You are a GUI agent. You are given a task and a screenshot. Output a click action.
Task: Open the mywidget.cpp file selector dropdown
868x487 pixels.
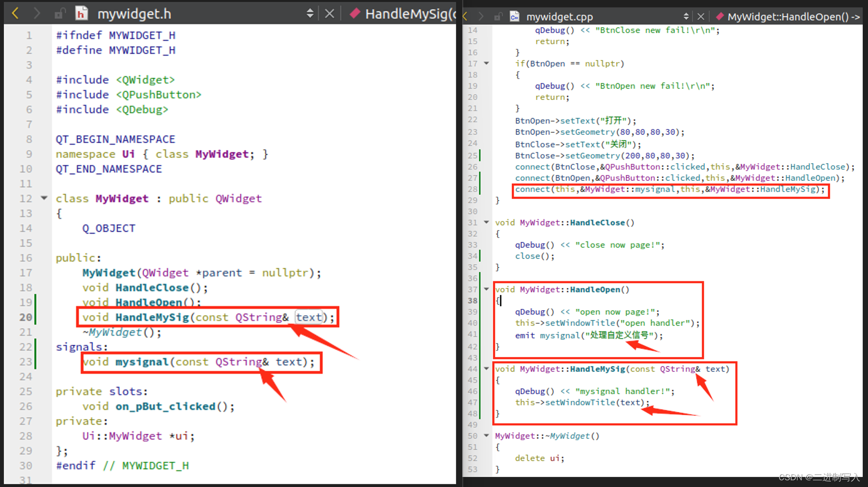pos(686,17)
